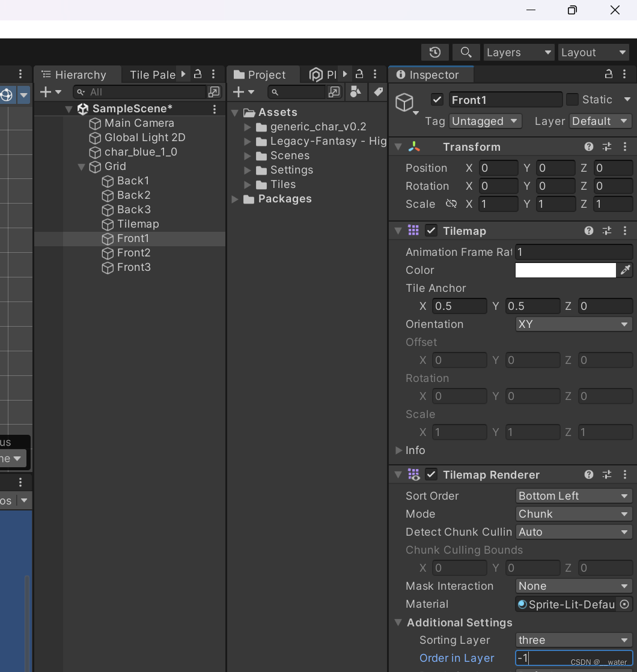Screen dimensions: 637x672
Task: Enable the Static checkbox
Action: point(572,100)
